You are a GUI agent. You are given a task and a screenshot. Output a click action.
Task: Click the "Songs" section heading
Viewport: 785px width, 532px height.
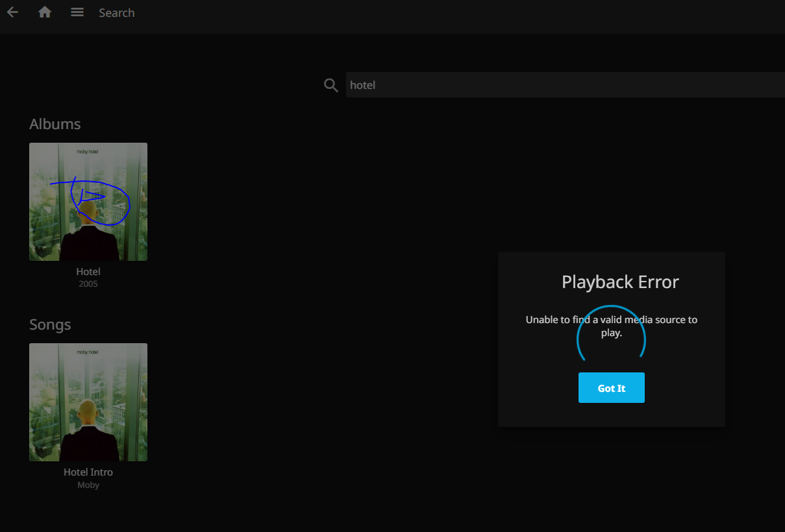[x=50, y=324]
